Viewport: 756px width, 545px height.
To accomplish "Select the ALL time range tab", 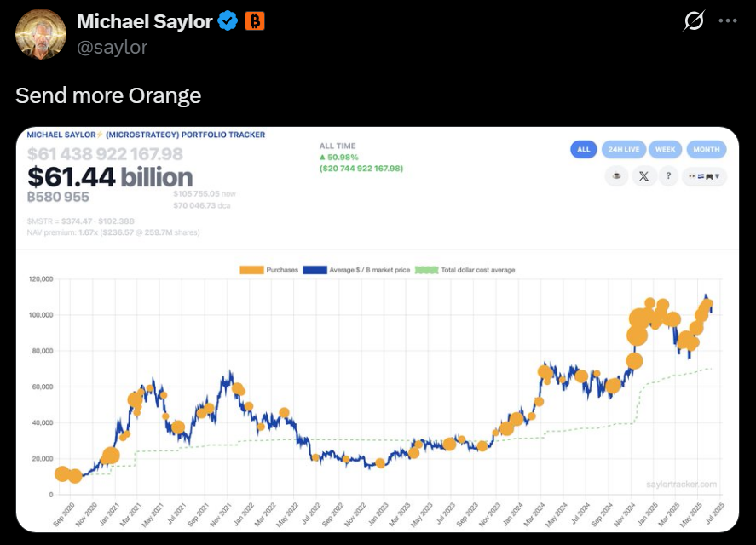I will [x=583, y=149].
